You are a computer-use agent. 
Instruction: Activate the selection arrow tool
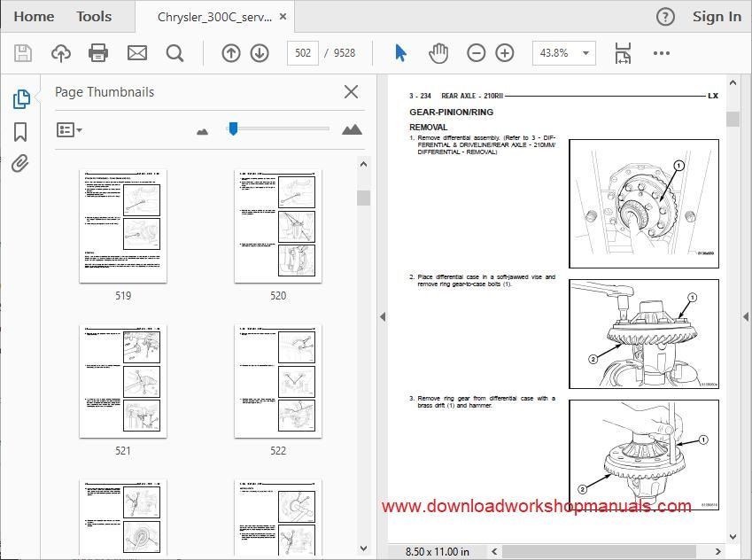(x=400, y=53)
